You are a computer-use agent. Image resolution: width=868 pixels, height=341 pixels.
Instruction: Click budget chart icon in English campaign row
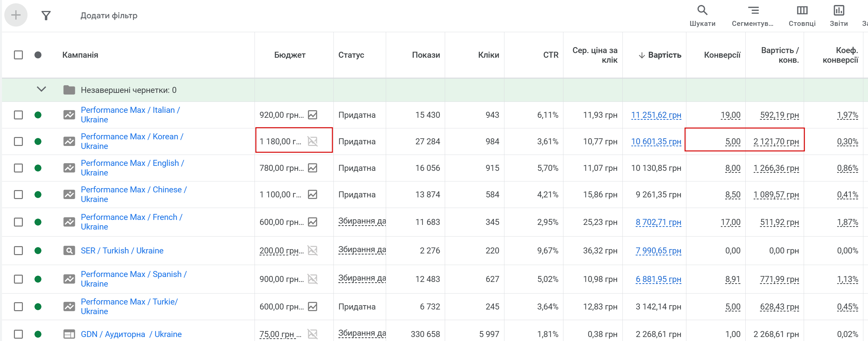pos(312,168)
